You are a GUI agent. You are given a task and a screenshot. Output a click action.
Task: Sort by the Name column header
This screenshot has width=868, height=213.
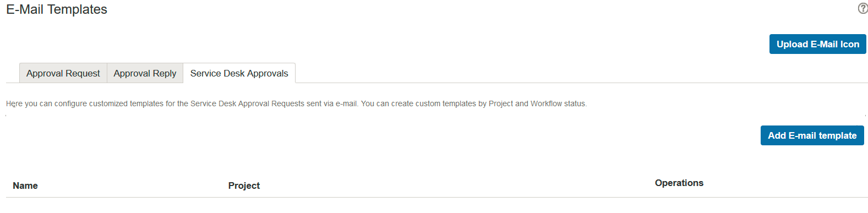25,185
